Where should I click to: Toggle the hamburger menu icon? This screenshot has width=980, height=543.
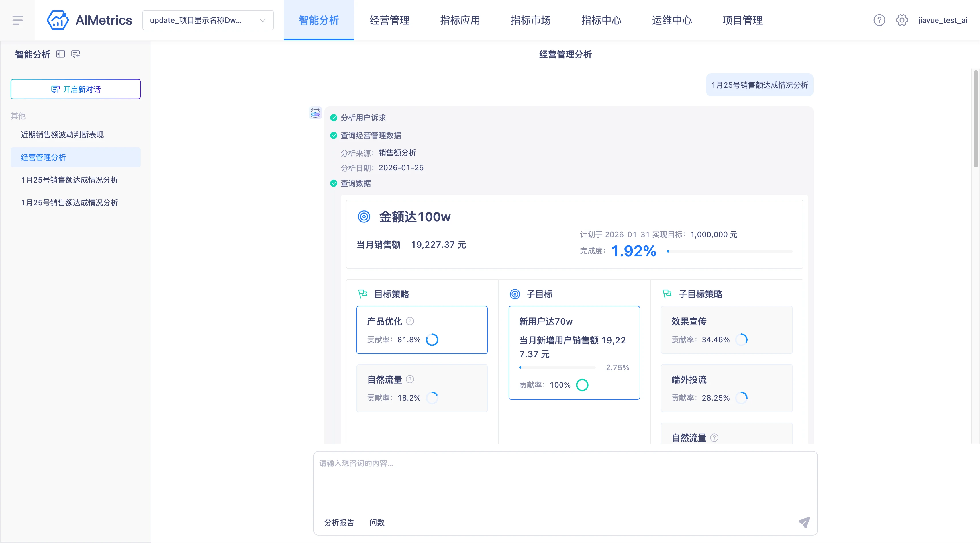17,20
